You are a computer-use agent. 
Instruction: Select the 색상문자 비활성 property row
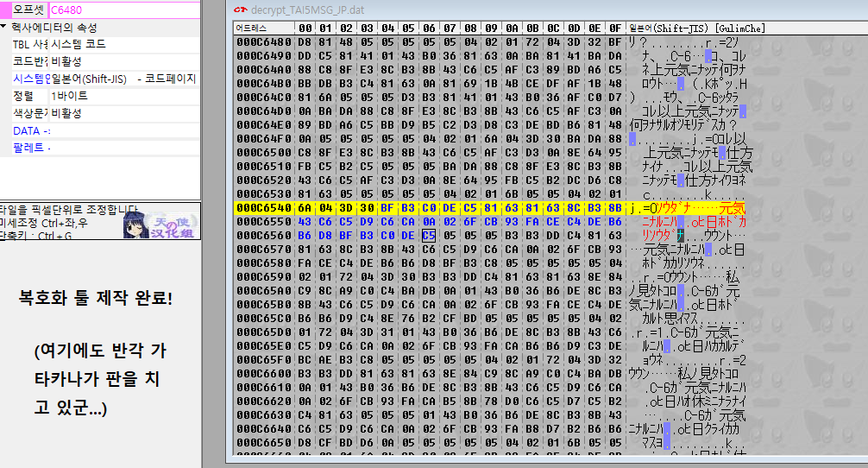pyautogui.click(x=105, y=113)
